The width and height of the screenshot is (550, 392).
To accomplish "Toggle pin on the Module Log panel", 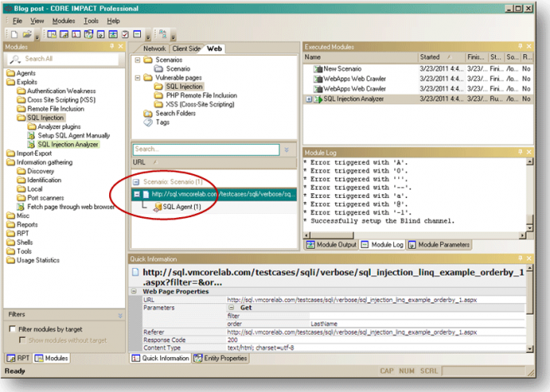I will tap(520, 152).
